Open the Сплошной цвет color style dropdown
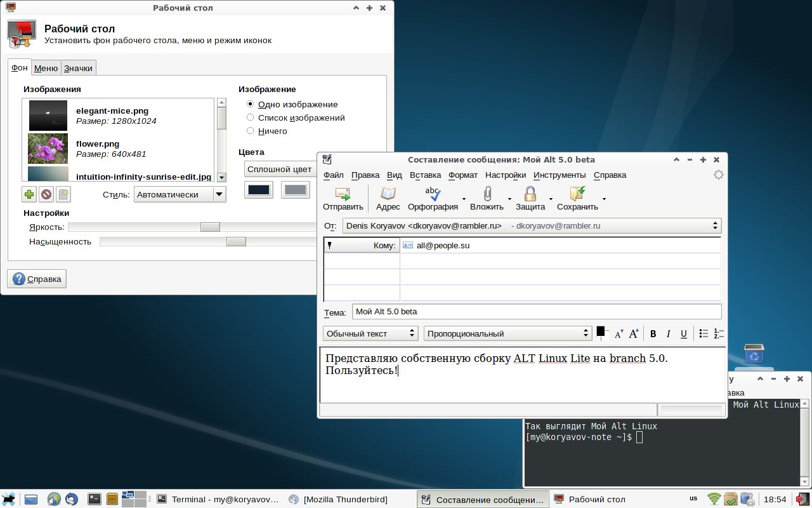Image resolution: width=812 pixels, height=508 pixels. point(281,169)
